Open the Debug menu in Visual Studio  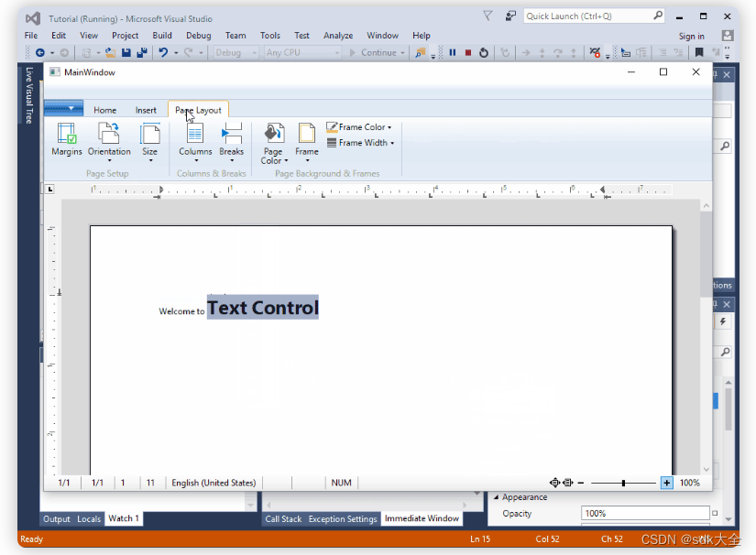[198, 35]
